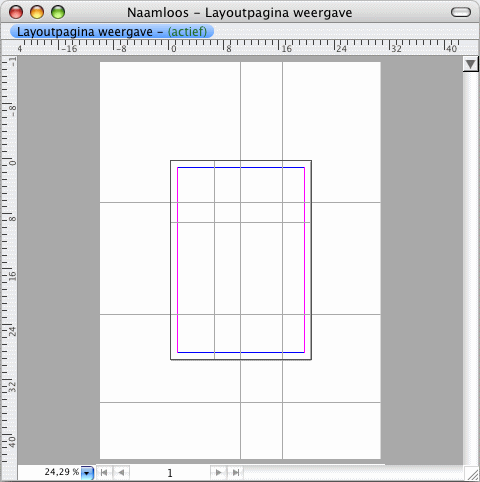
Task: Click the vertical scrollbar track
Action: click(471, 267)
